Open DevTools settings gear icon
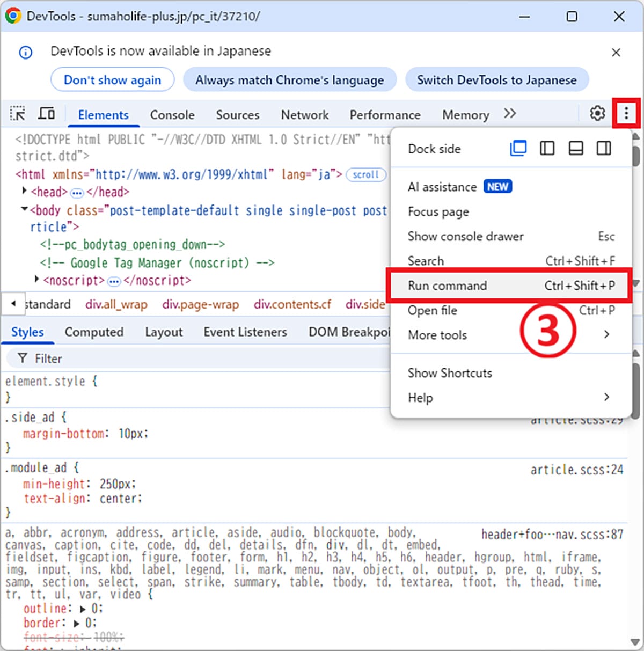The image size is (644, 651). point(597,114)
